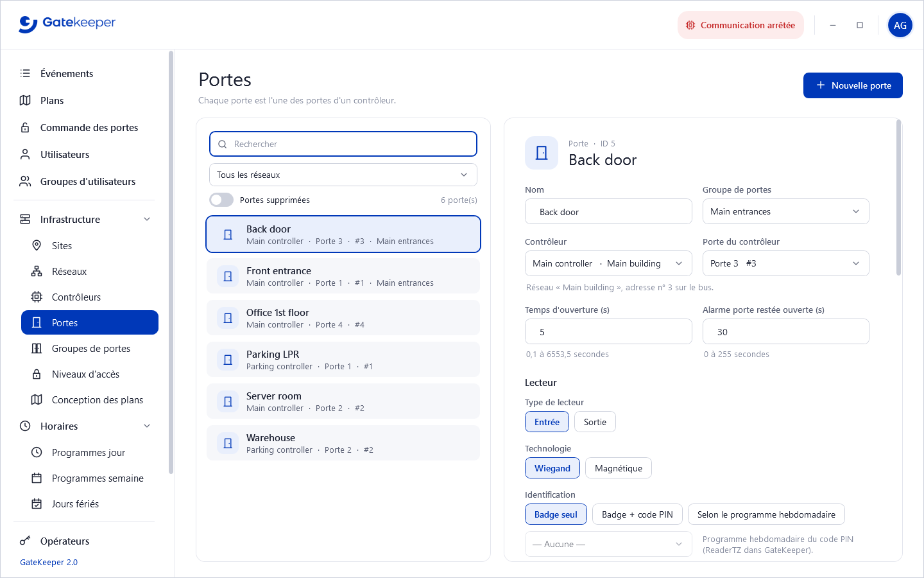Select Entrée reader type
This screenshot has width=924, height=578.
(x=547, y=422)
